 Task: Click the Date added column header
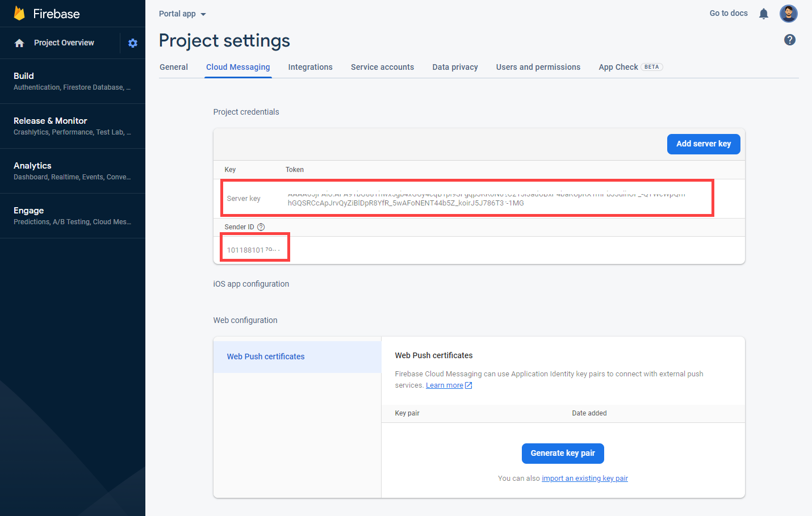(589, 413)
